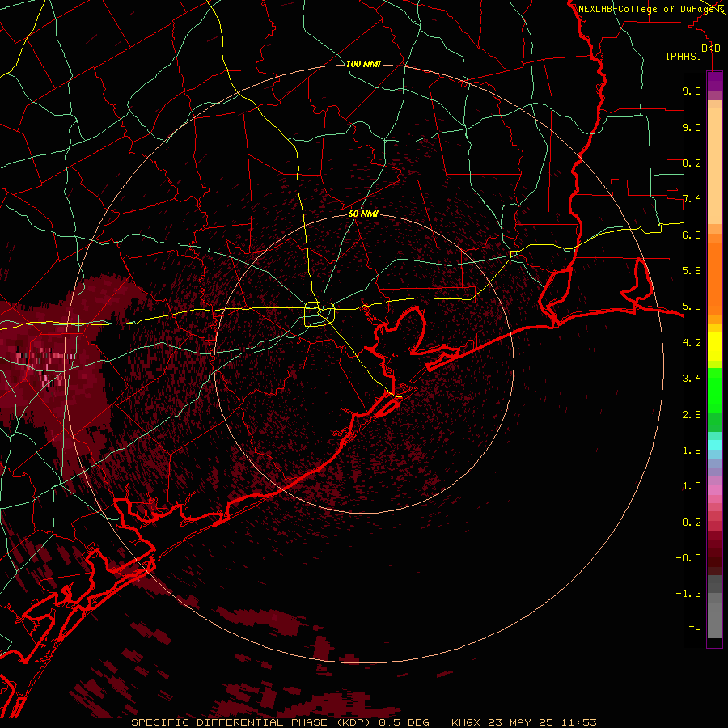Viewport: 728px width, 728px height.
Task: Click the 2.6 legend value
Action: (x=692, y=415)
